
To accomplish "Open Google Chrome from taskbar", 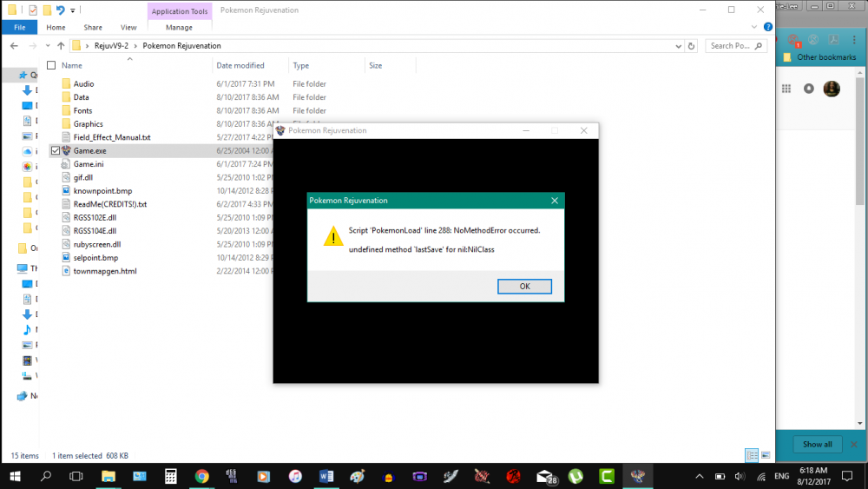I will [x=201, y=476].
